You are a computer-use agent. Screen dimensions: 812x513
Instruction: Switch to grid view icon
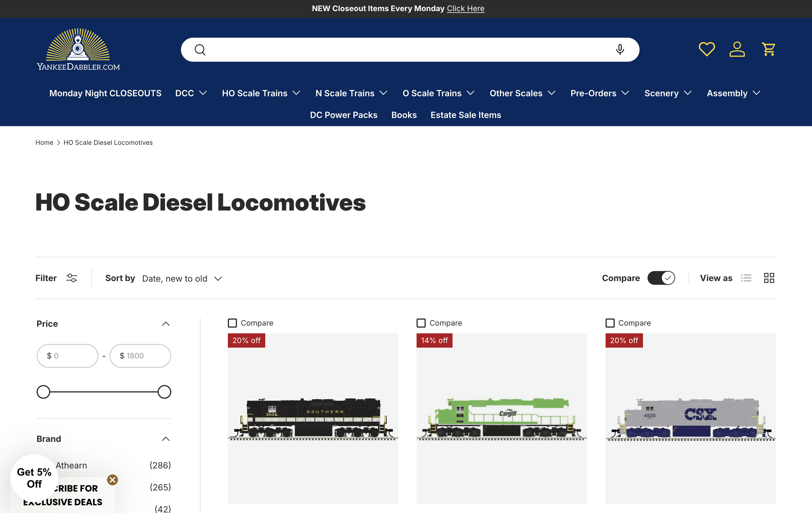point(769,278)
